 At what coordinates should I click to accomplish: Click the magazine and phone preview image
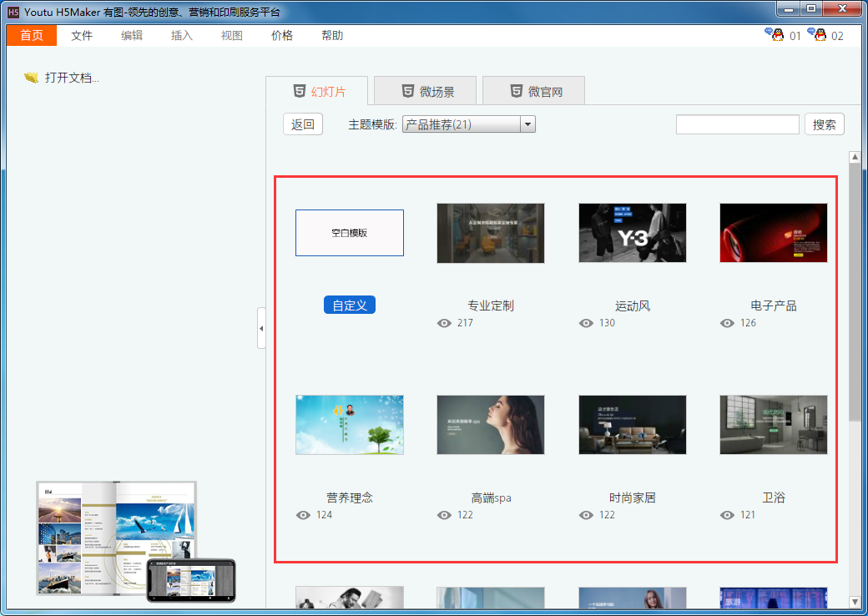(136, 542)
